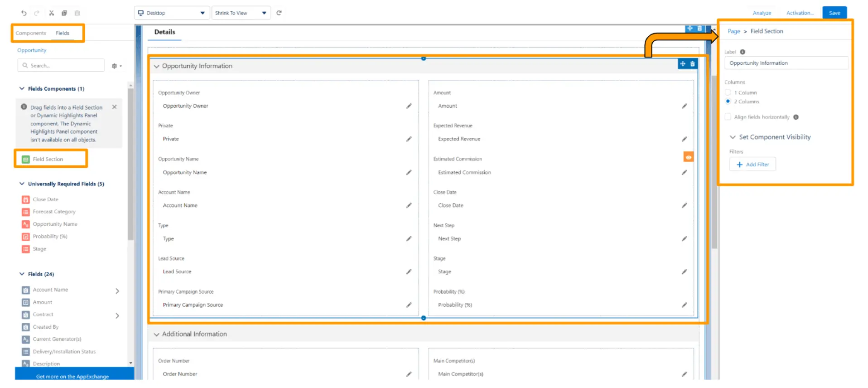Click the left panel vertical scrollbar
This screenshot has height=388, width=868.
tap(130, 163)
